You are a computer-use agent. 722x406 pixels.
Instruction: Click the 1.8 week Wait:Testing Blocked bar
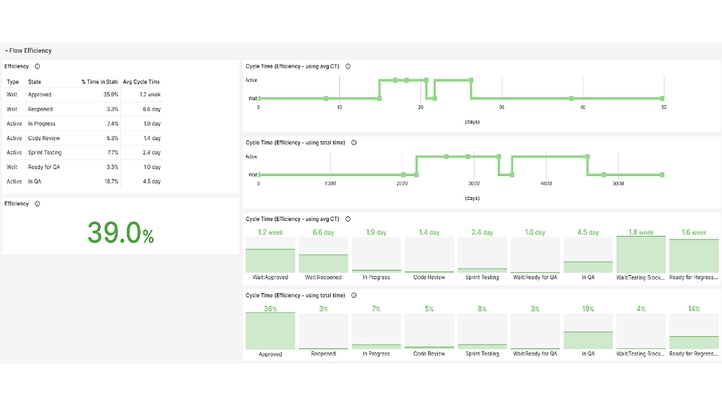pyautogui.click(x=640, y=255)
